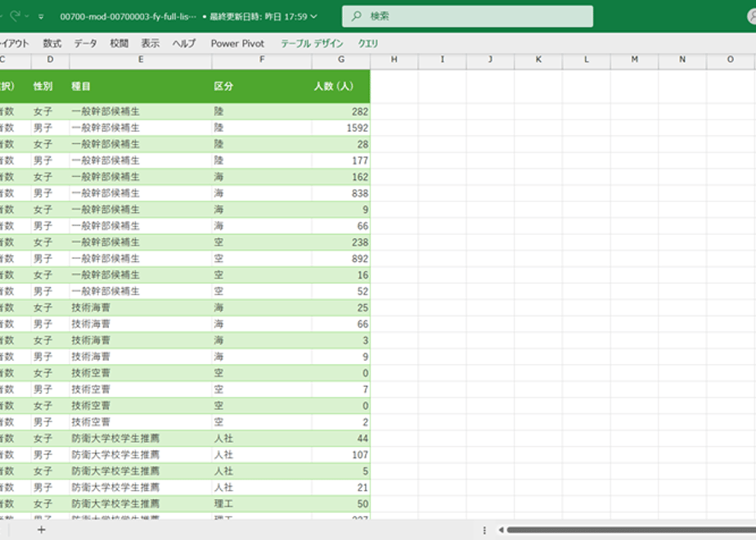Click the 検索 search box
The image size is (756, 540).
(x=467, y=16)
